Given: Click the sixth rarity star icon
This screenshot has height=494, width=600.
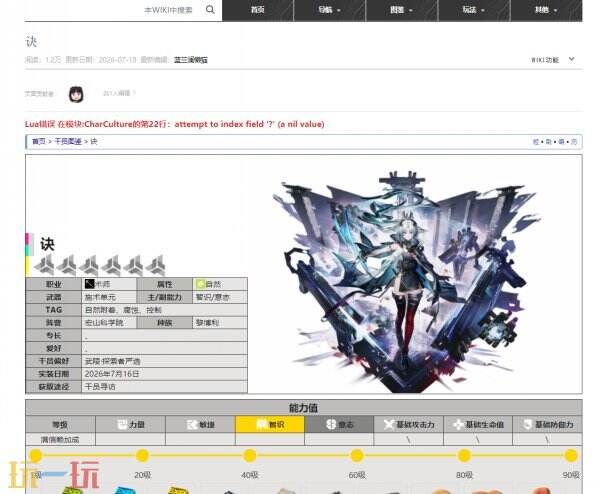Looking at the screenshot, I should click(155, 265).
